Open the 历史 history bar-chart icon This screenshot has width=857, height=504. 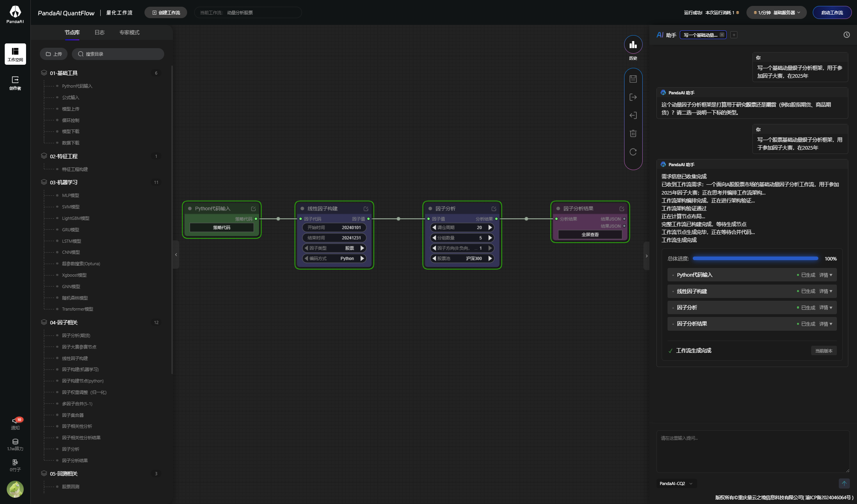coord(633,45)
